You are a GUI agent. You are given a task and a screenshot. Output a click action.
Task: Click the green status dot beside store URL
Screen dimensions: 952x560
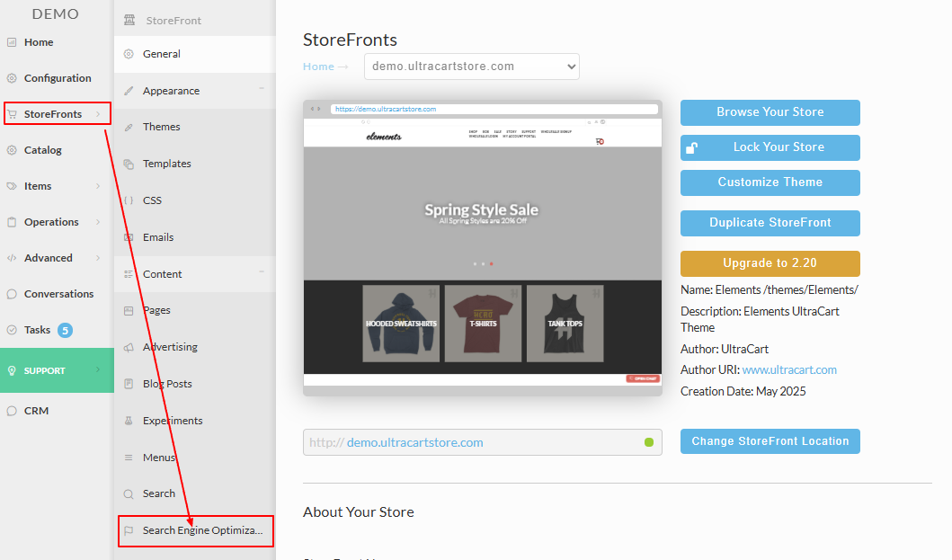(649, 442)
